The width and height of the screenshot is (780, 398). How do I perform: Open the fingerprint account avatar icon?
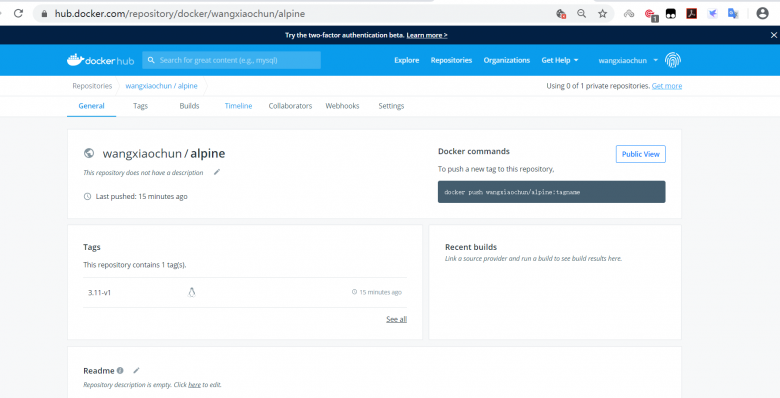[x=673, y=60]
